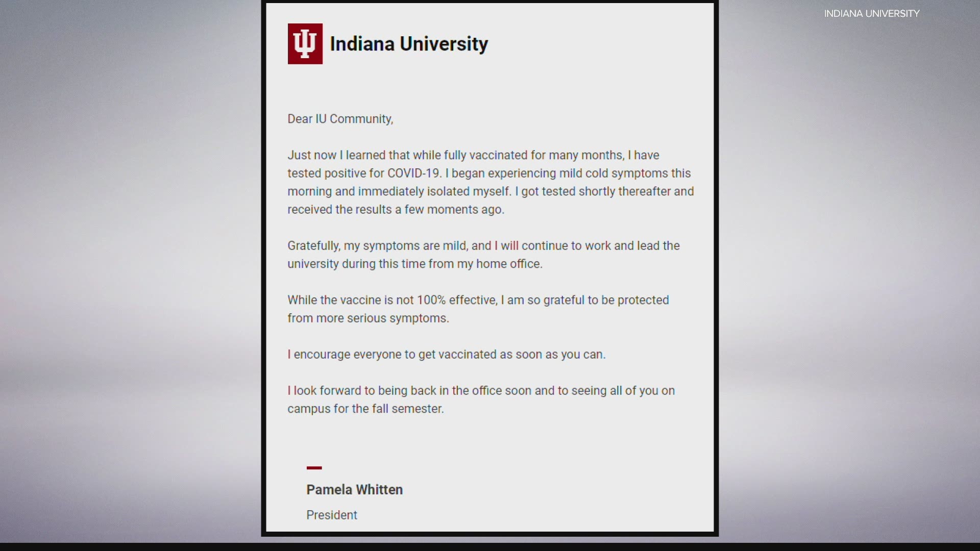Click the IU trident logo
Image resolution: width=980 pixels, height=551 pixels.
[305, 44]
